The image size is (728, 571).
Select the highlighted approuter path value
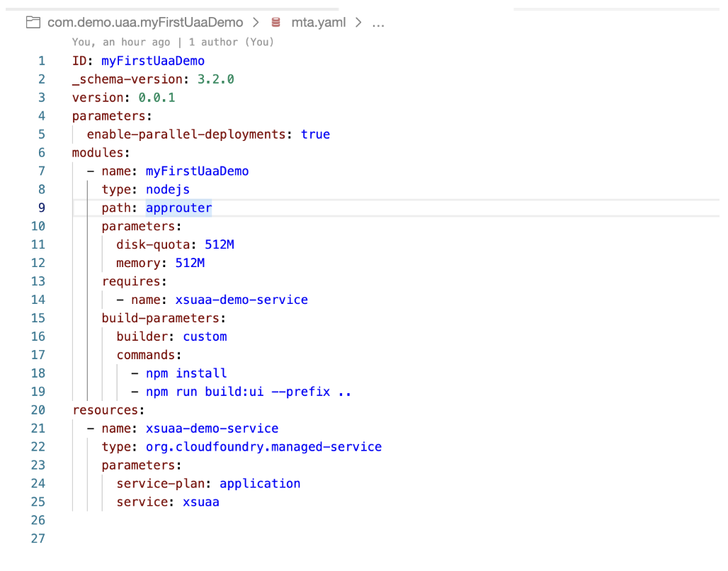tap(178, 208)
